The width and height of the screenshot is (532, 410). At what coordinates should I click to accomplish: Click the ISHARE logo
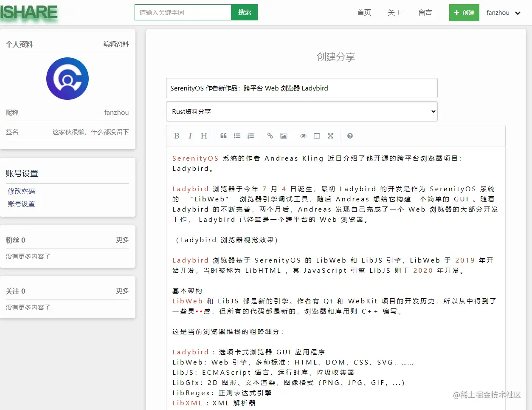click(x=29, y=12)
